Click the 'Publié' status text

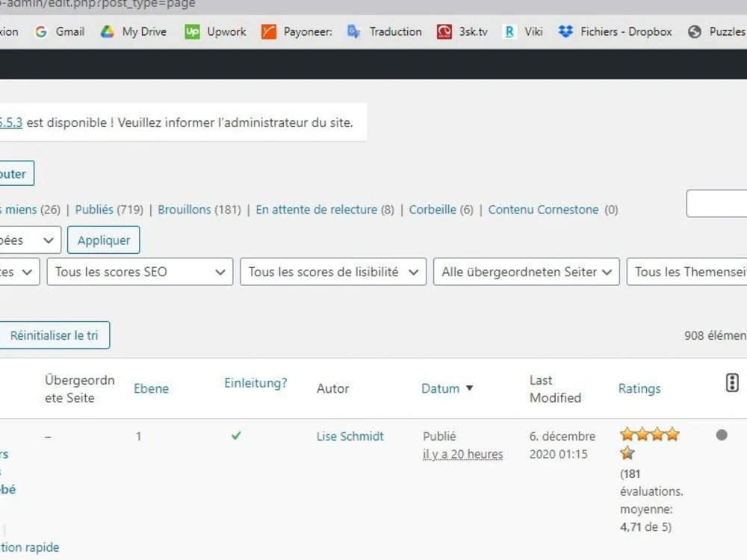click(439, 436)
